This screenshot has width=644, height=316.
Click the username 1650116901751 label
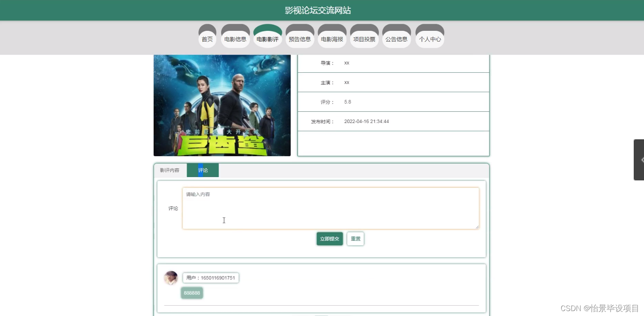[211, 278]
